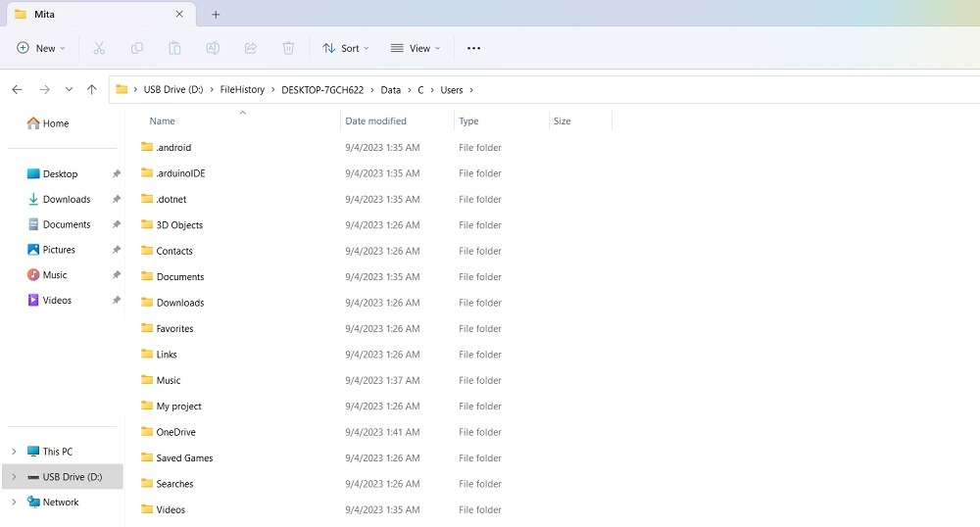The width and height of the screenshot is (980, 527).
Task: Sort by Date modified column header
Action: [x=376, y=121]
